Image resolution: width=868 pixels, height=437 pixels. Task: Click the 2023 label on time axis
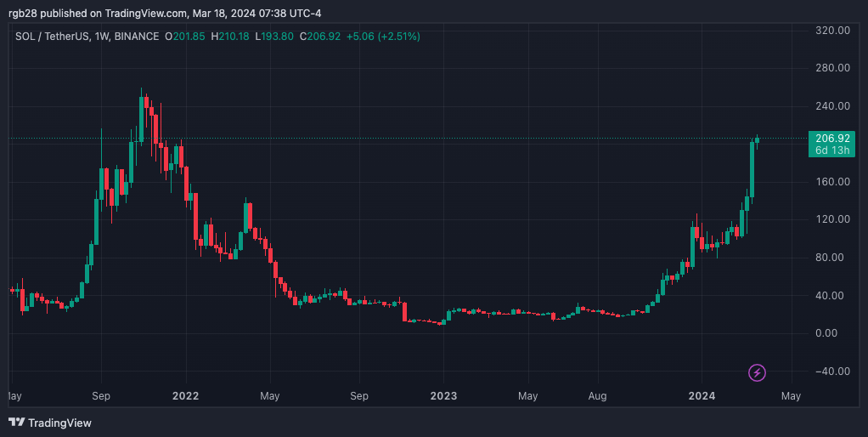tap(443, 396)
